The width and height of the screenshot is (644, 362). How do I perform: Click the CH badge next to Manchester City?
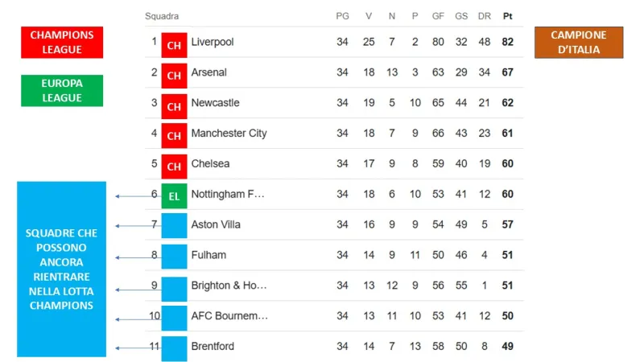tap(174, 136)
